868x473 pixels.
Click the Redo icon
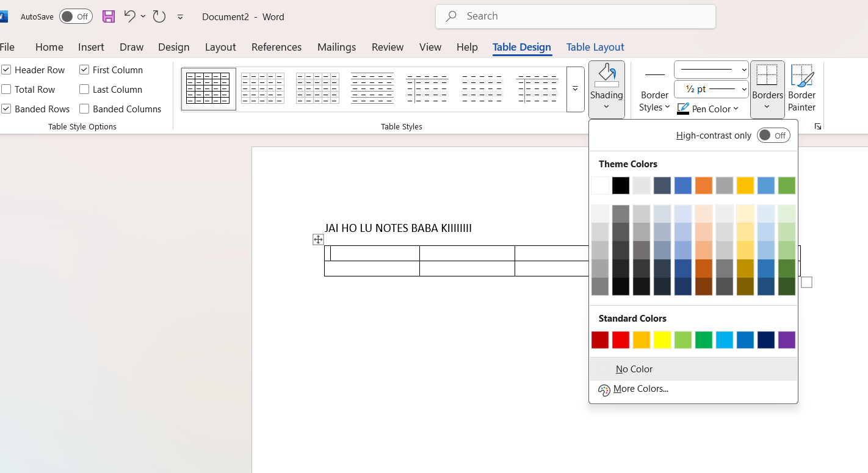coord(159,16)
